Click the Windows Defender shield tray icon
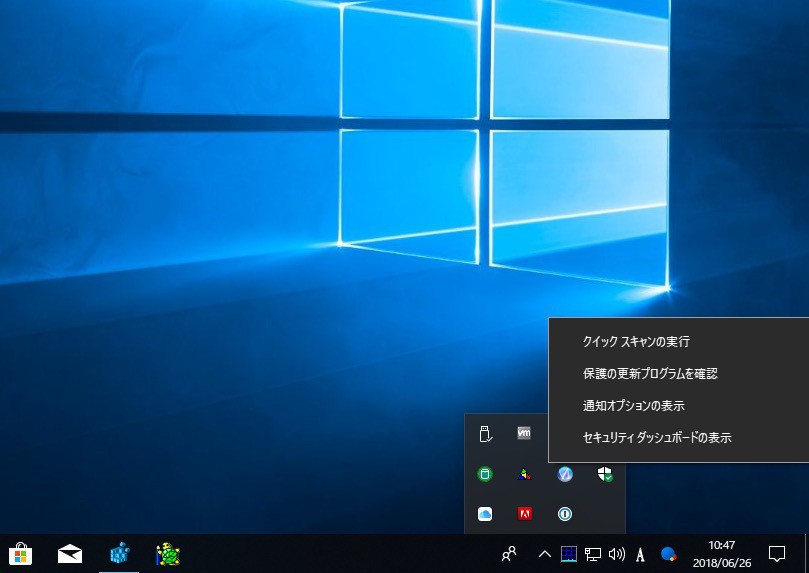Image resolution: width=809 pixels, height=573 pixels. click(604, 474)
